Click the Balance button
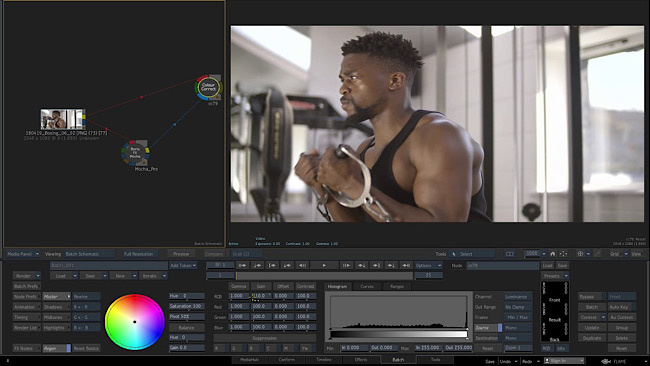 pyautogui.click(x=187, y=327)
